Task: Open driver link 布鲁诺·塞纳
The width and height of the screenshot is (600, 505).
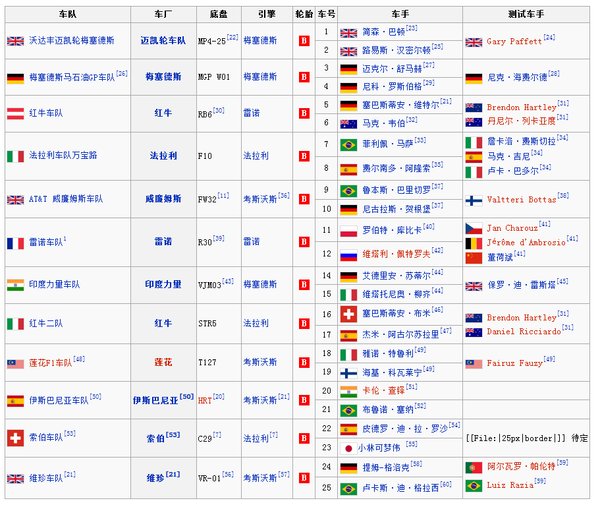Action: (x=388, y=410)
